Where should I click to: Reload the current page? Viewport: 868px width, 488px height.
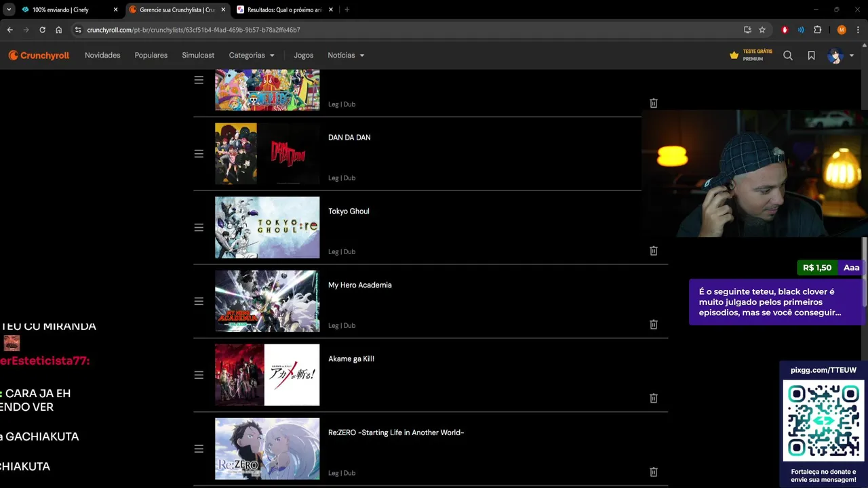(x=42, y=30)
